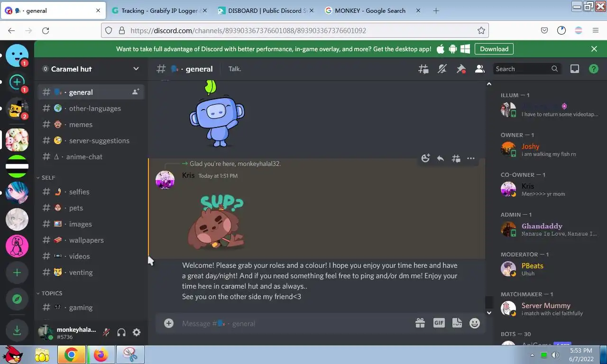Click the plus attach file button
The height and width of the screenshot is (364, 607).
click(169, 323)
